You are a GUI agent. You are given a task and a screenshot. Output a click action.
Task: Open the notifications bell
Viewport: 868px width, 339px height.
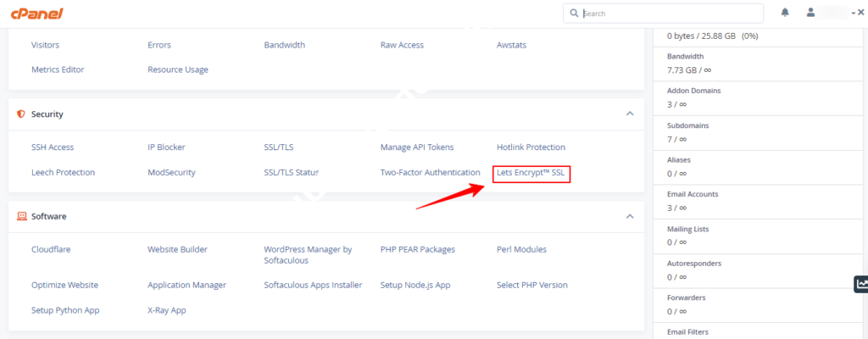pos(785,13)
